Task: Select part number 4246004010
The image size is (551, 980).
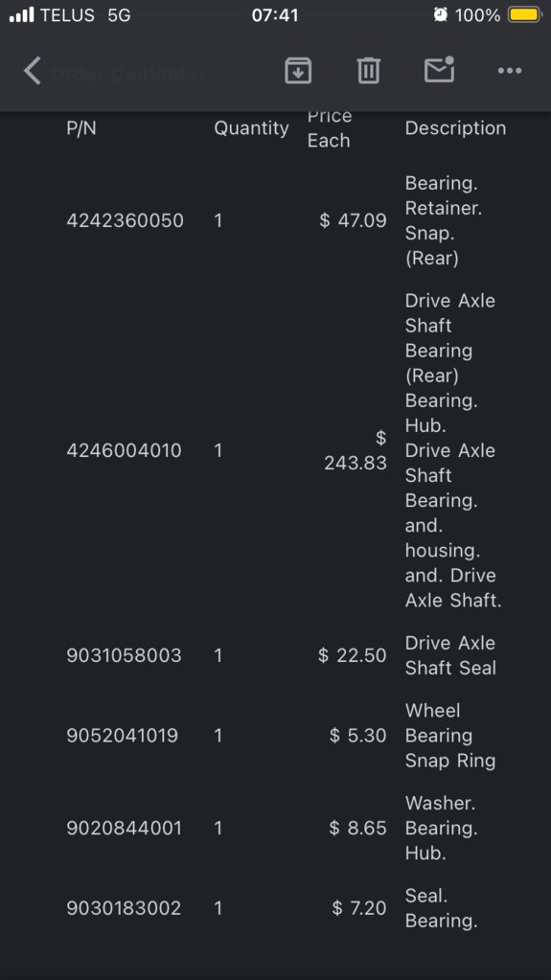Action: pos(124,450)
